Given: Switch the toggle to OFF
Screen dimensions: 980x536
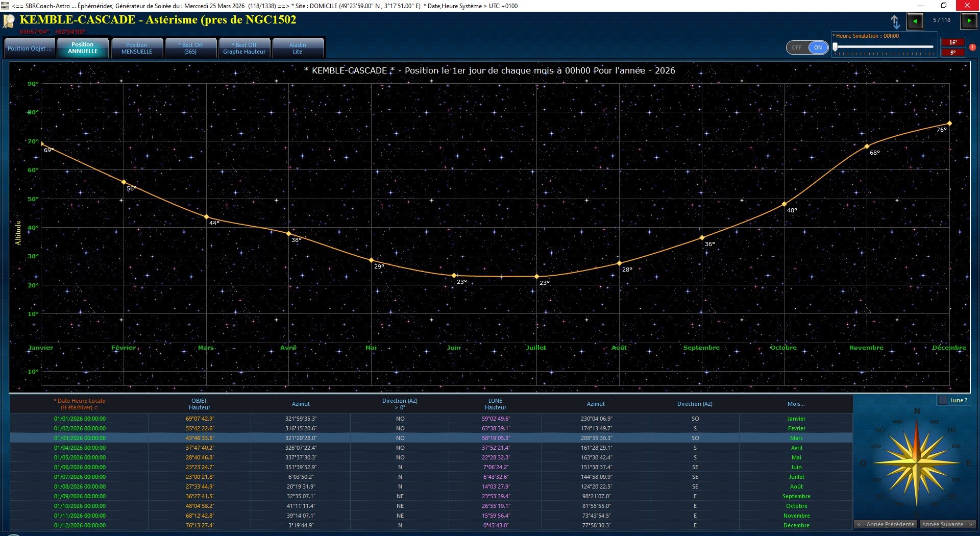Looking at the screenshot, I should click(797, 47).
